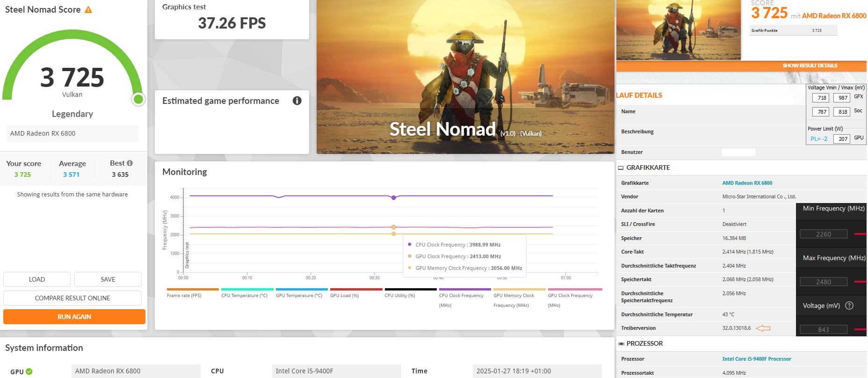Click the info icon next to Best score
This screenshot has height=378, width=868.
[x=130, y=163]
